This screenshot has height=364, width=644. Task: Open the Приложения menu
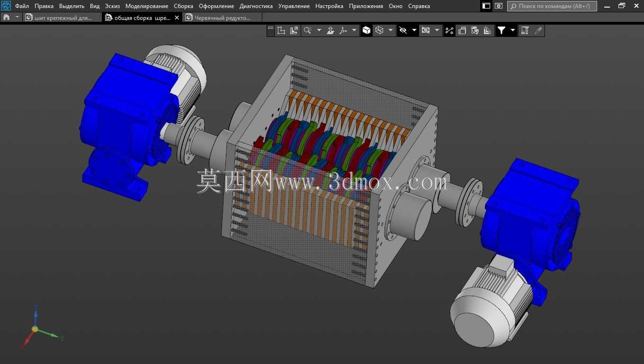point(366,6)
